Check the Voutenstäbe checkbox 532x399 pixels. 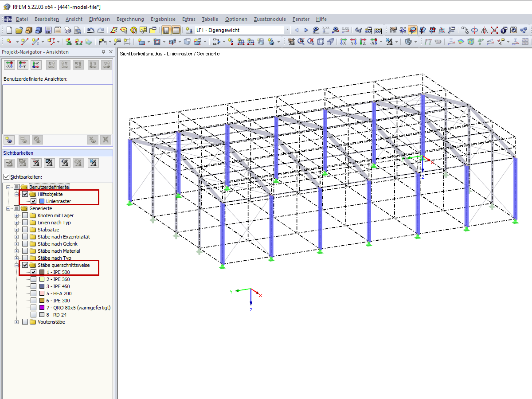pyautogui.click(x=25, y=322)
